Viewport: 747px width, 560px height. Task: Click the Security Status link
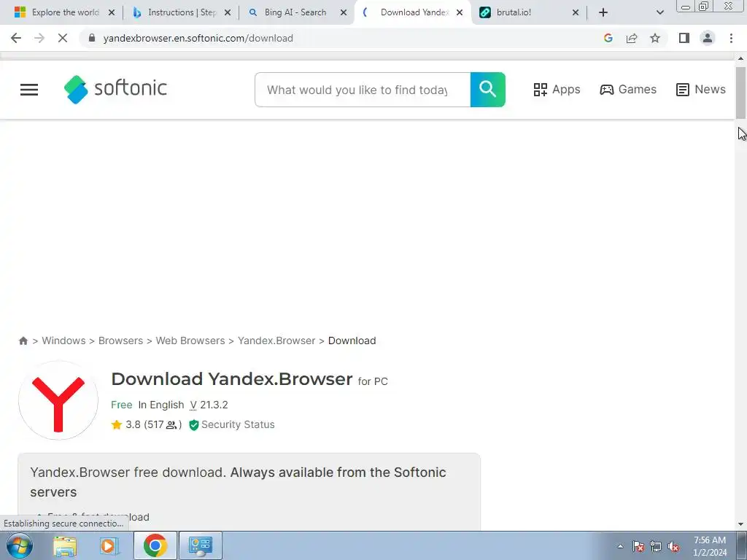pyautogui.click(x=232, y=425)
